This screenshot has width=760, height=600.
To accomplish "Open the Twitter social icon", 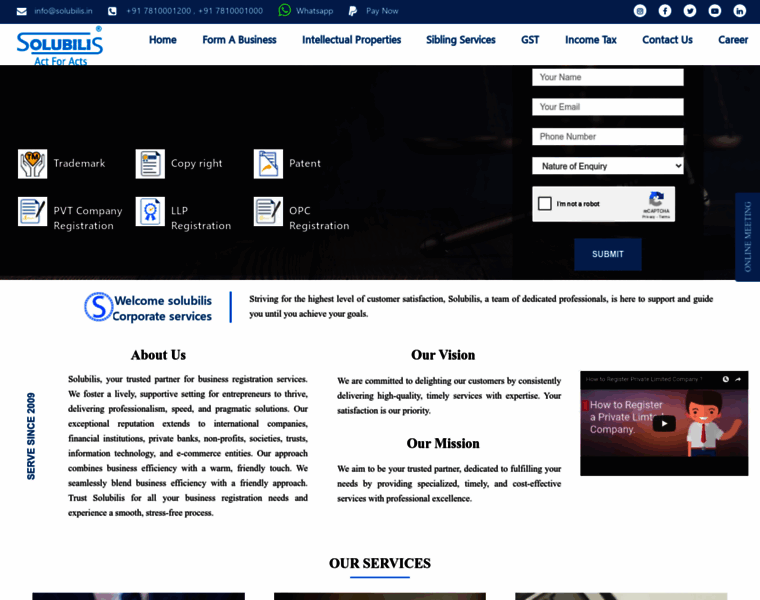I will [690, 11].
